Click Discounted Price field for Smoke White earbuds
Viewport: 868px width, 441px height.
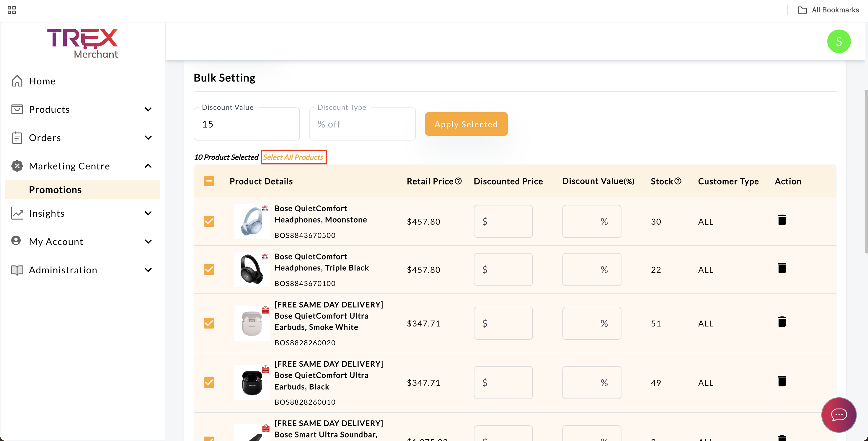coord(503,323)
